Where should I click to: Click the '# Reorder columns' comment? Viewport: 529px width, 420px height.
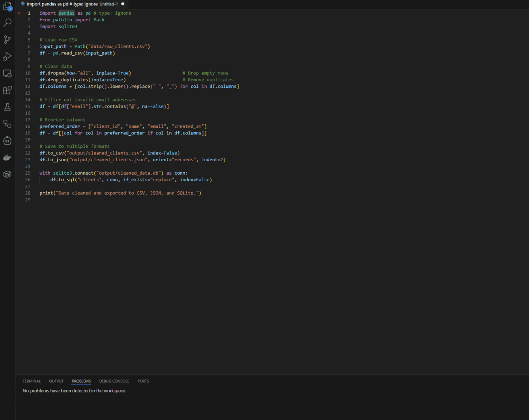(x=62, y=120)
